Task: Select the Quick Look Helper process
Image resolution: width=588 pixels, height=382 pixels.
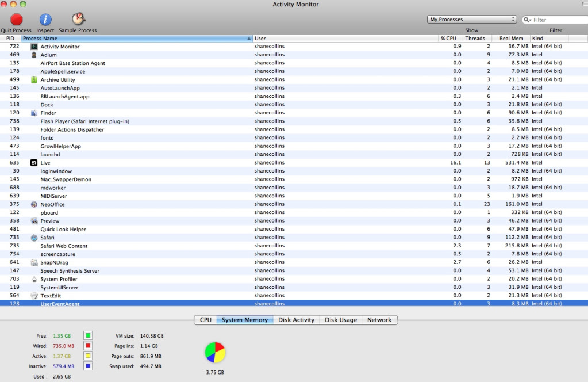Action: 294,229
